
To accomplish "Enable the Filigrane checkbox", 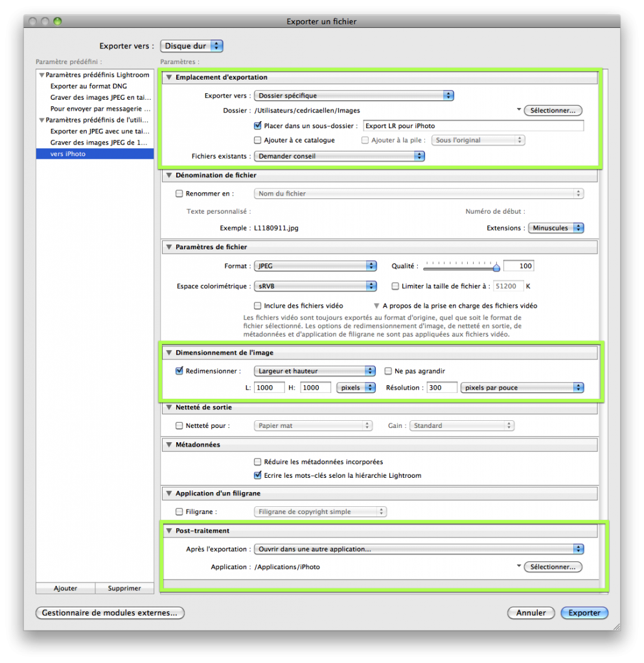I will 179,511.
